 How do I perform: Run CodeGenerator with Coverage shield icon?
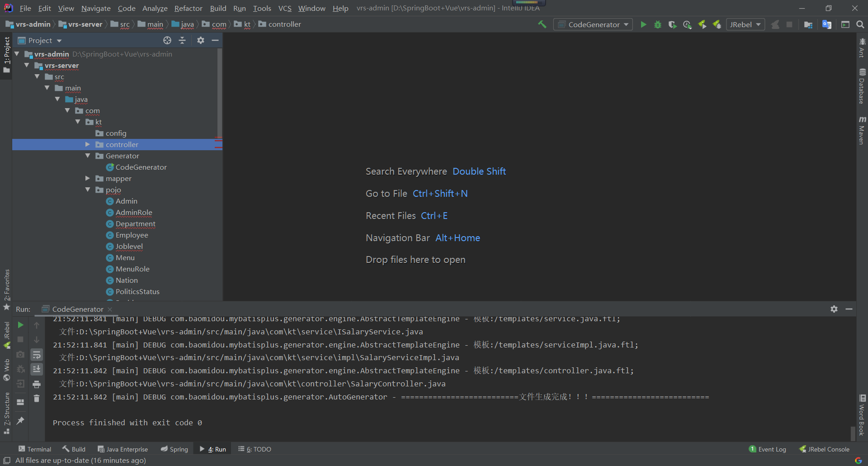tap(672, 24)
